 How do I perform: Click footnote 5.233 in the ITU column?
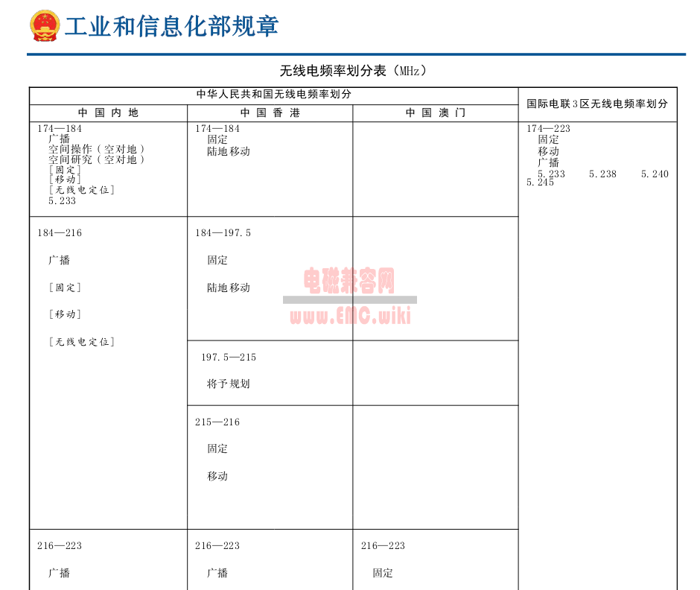tap(551, 174)
